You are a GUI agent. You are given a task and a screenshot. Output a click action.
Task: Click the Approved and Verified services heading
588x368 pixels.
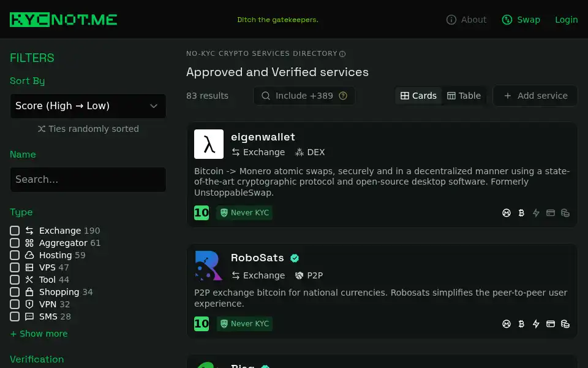[277, 72]
